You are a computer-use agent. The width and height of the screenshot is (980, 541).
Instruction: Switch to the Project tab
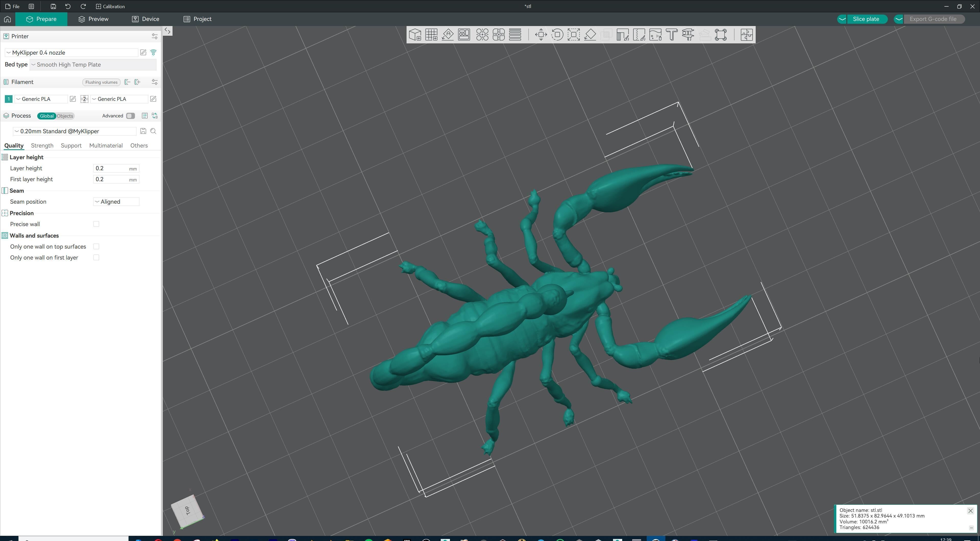(198, 19)
